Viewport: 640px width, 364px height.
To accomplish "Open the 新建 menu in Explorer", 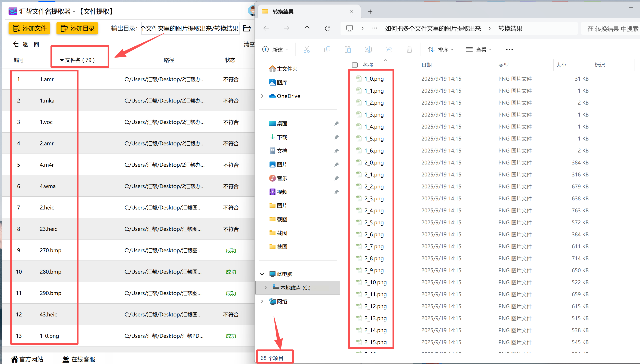I will tap(275, 49).
